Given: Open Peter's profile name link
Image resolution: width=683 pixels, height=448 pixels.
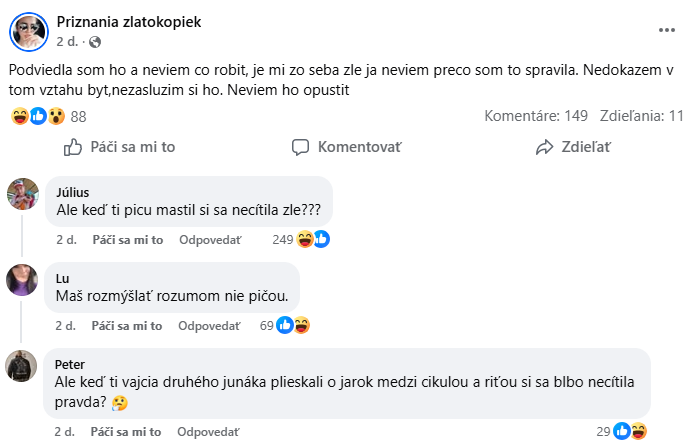Looking at the screenshot, I should point(69,364).
